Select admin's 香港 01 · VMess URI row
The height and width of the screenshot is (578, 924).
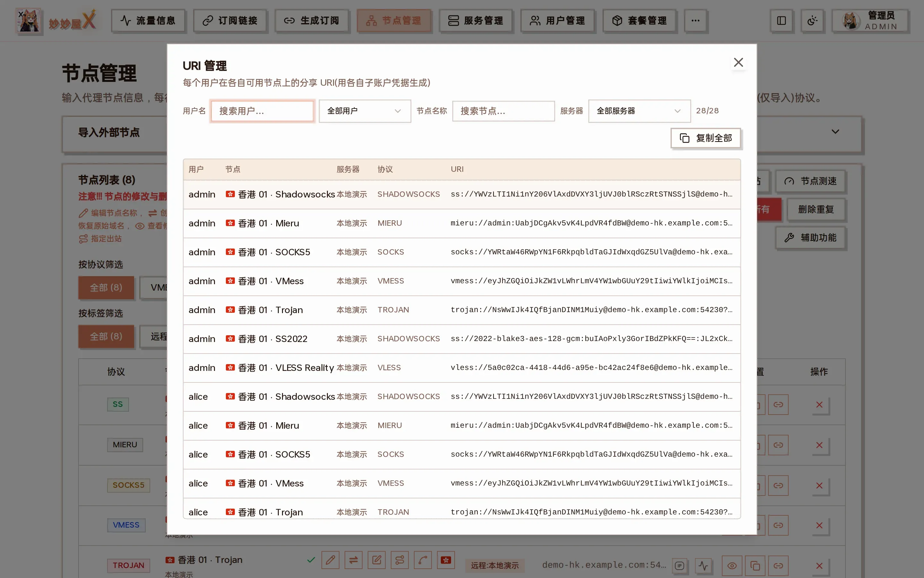pyautogui.click(x=462, y=281)
